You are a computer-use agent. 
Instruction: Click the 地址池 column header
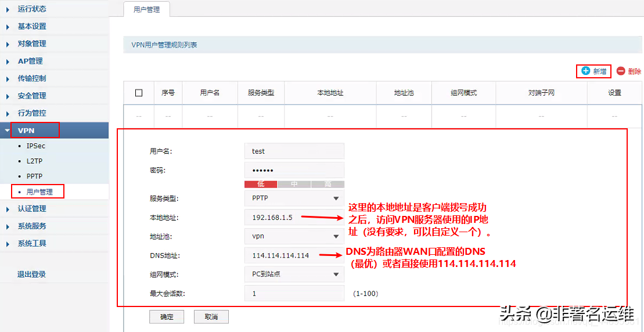click(x=404, y=93)
